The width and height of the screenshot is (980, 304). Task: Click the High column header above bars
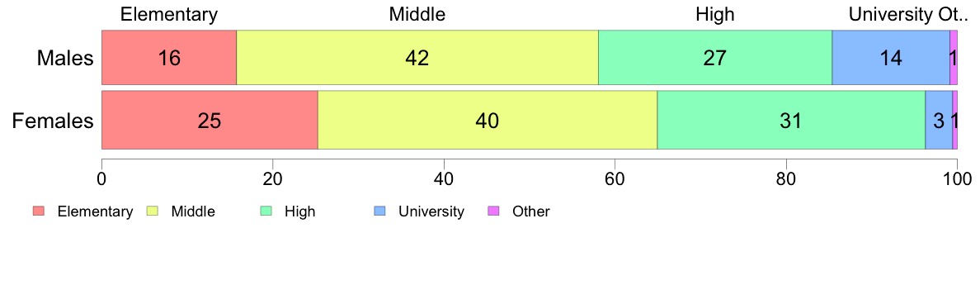tap(715, 14)
